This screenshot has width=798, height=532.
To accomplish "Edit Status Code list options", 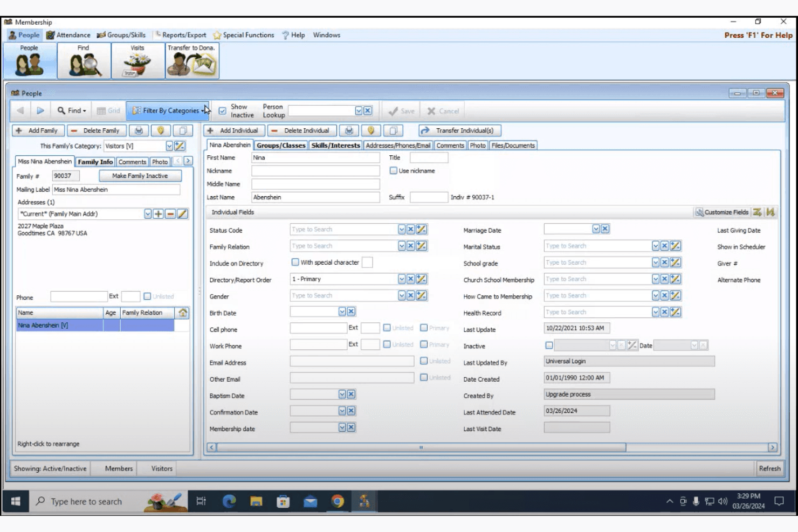I will (x=422, y=230).
